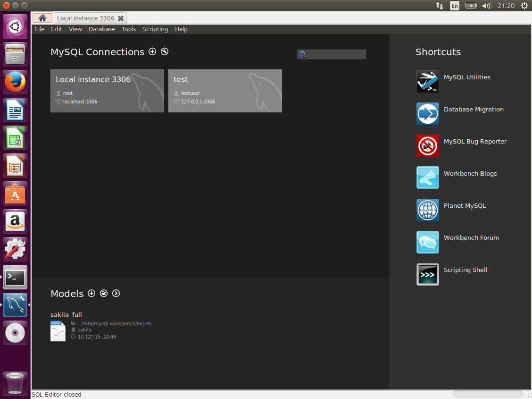Open the MySQL Utilities shortcut icon
Image resolution: width=532 pixels, height=399 pixels.
(427, 82)
